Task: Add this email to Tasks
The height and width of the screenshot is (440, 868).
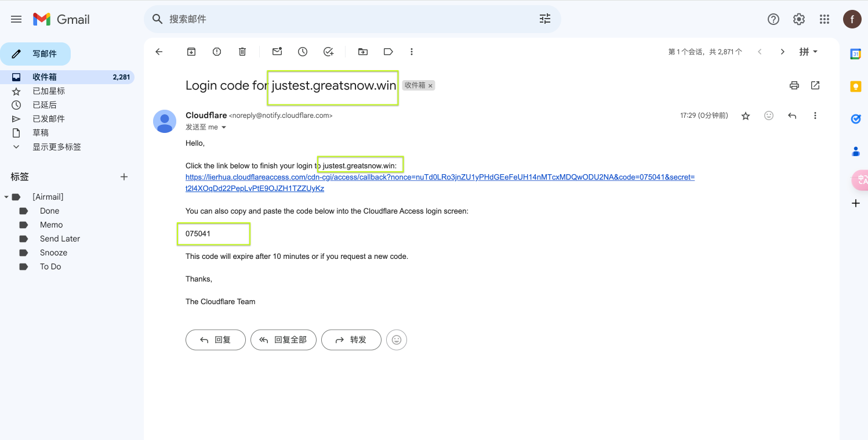Action: tap(328, 52)
